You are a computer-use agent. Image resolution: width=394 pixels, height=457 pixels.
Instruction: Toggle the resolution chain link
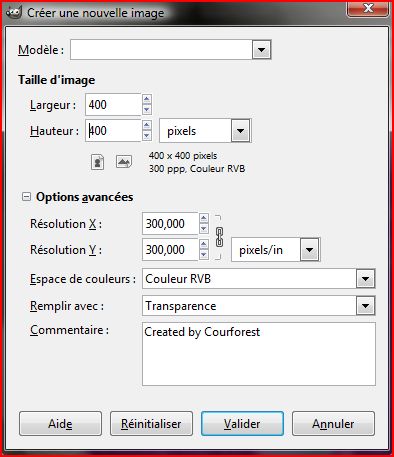(x=219, y=237)
